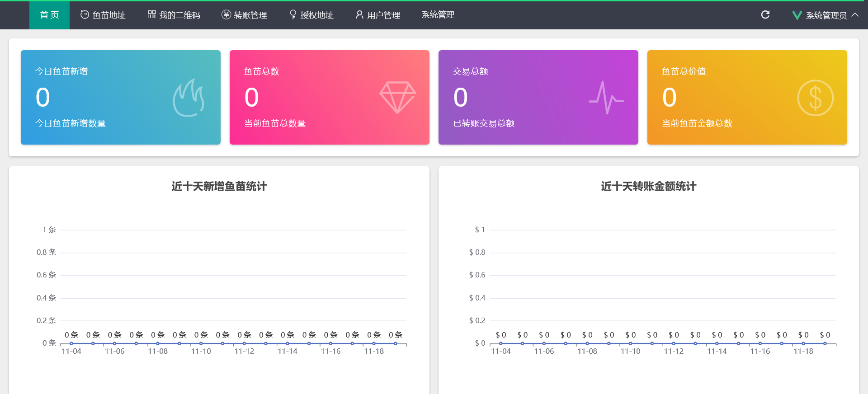Click the 当前鱼苗金额总数 caption
The width and height of the screenshot is (868, 394).
tap(697, 123)
